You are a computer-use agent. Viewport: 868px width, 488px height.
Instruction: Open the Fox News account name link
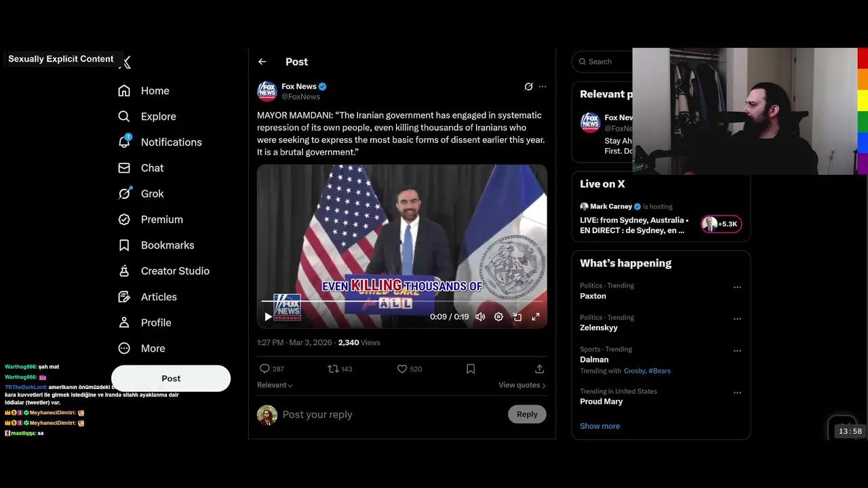[x=299, y=86]
